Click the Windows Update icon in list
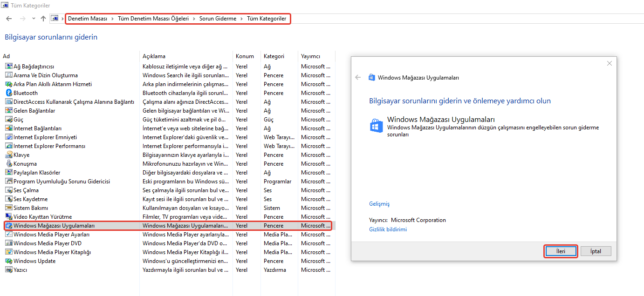The image size is (644, 296). tap(8, 261)
